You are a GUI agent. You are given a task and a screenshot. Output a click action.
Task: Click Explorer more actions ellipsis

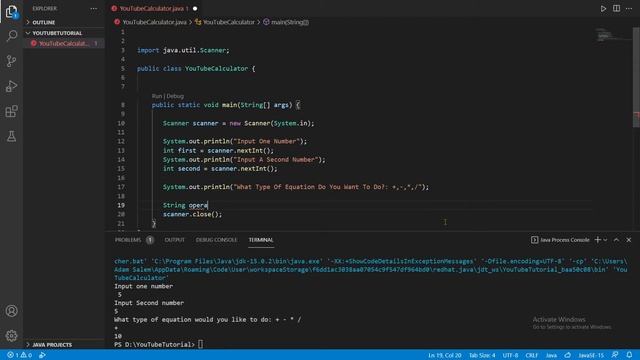click(93, 9)
